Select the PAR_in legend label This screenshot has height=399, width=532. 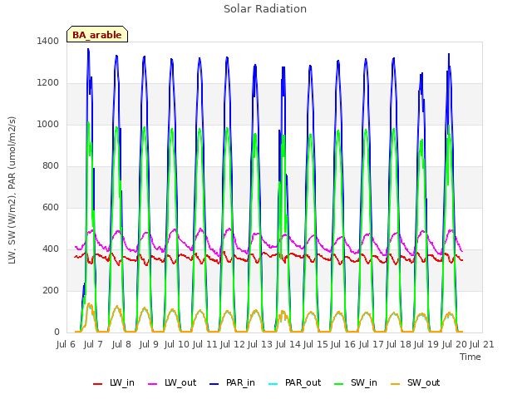pyautogui.click(x=240, y=382)
